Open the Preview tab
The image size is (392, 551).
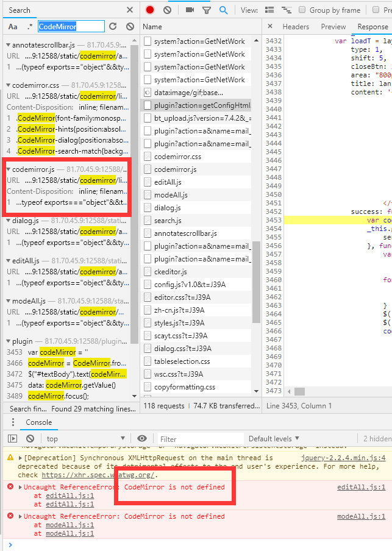coord(333,27)
